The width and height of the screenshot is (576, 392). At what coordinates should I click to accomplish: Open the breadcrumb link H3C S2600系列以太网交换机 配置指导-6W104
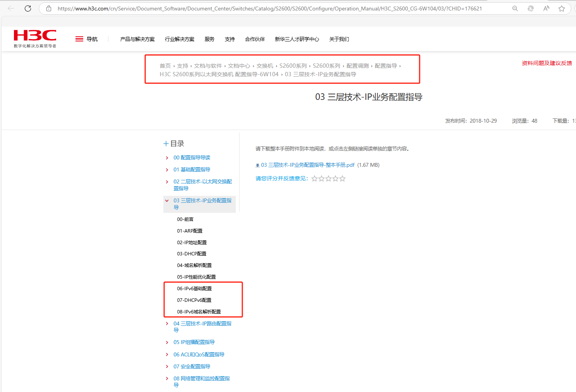coord(219,74)
